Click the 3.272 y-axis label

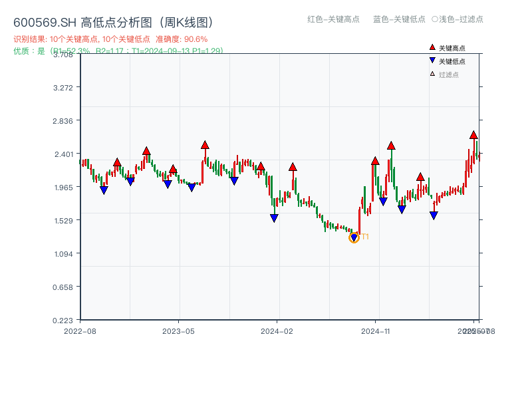(x=63, y=88)
